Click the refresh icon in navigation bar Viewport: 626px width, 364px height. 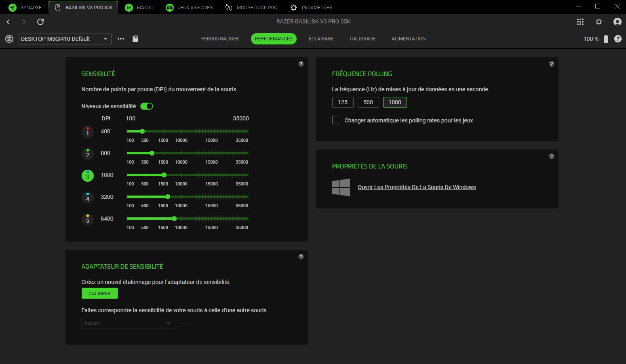pos(40,22)
